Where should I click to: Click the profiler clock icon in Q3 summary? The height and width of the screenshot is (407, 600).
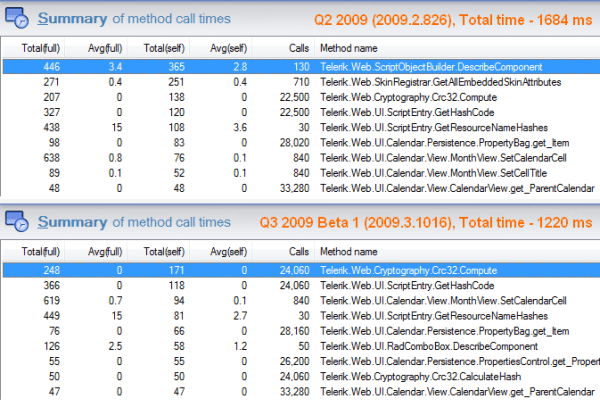(x=16, y=221)
